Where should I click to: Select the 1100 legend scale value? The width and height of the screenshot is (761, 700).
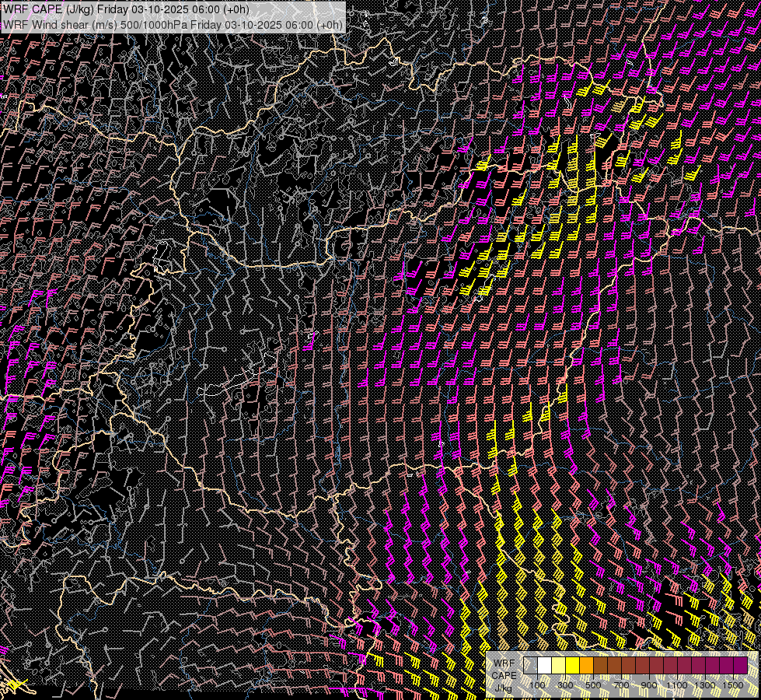pyautogui.click(x=677, y=684)
